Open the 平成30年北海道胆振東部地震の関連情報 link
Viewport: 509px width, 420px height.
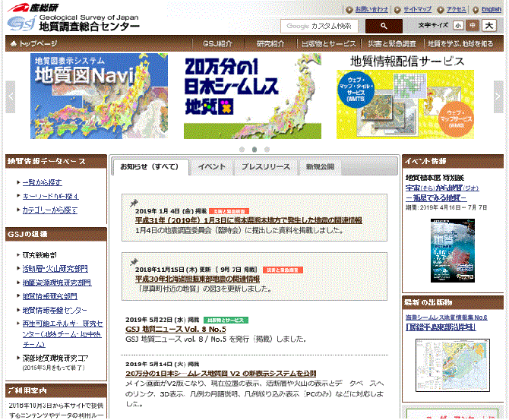point(198,279)
